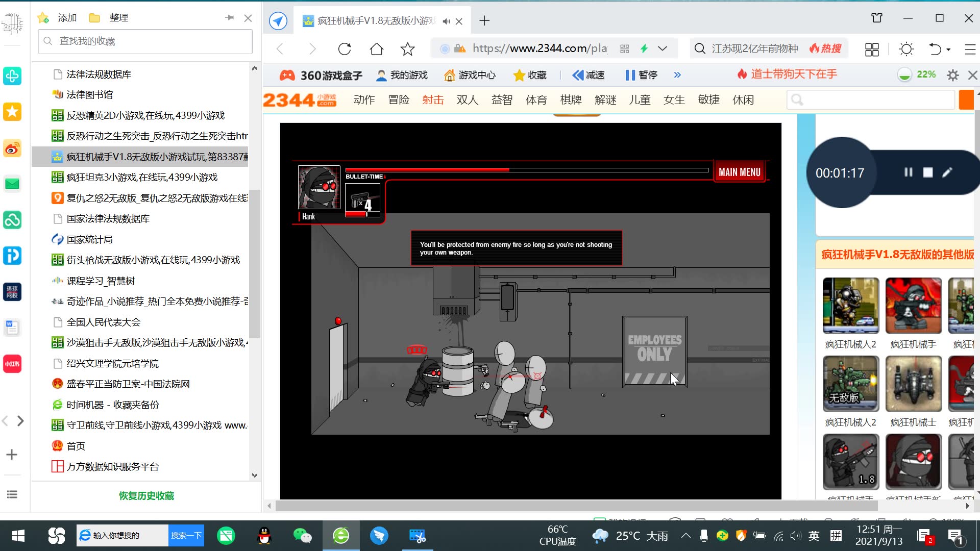Click the taskbar 搜索一下 button
980x551 pixels.
tap(186, 536)
